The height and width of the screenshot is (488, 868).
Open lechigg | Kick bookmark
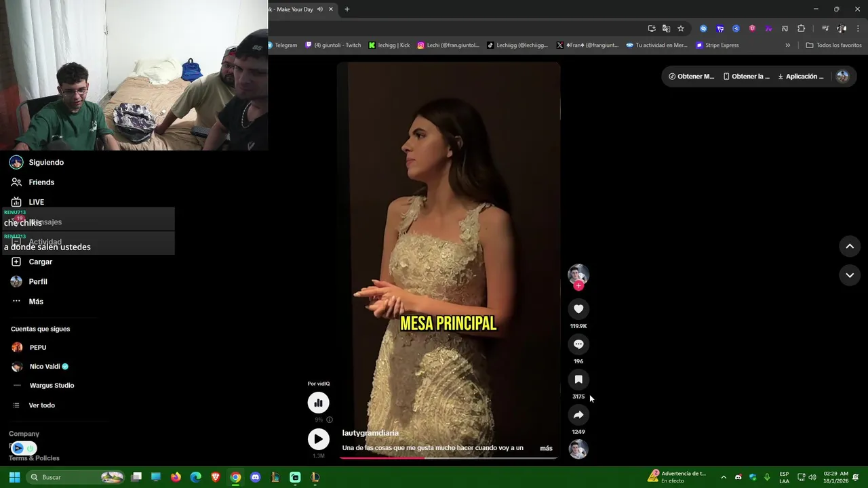point(389,45)
